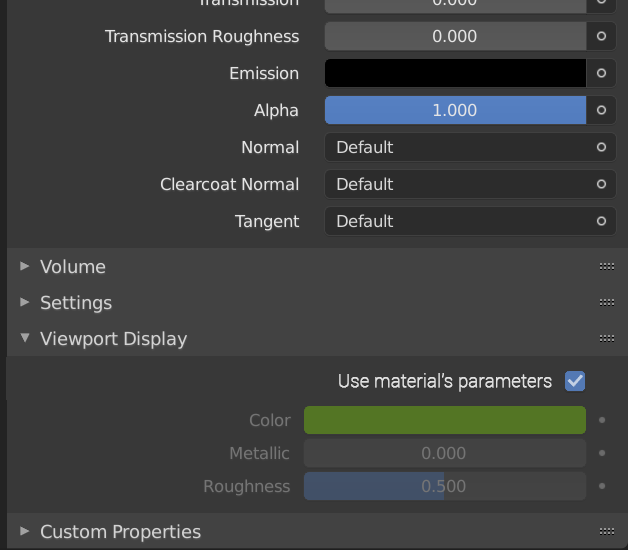Grab the Volume panel drag handle
Image resolution: width=628 pixels, height=550 pixels.
(607, 266)
